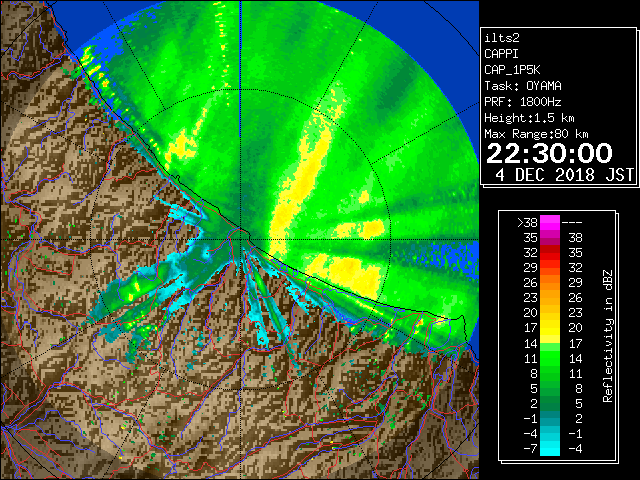This screenshot has height=480, width=640.
Task: Pick the yellow swatch in reflectivity scale
Action: pyautogui.click(x=550, y=329)
